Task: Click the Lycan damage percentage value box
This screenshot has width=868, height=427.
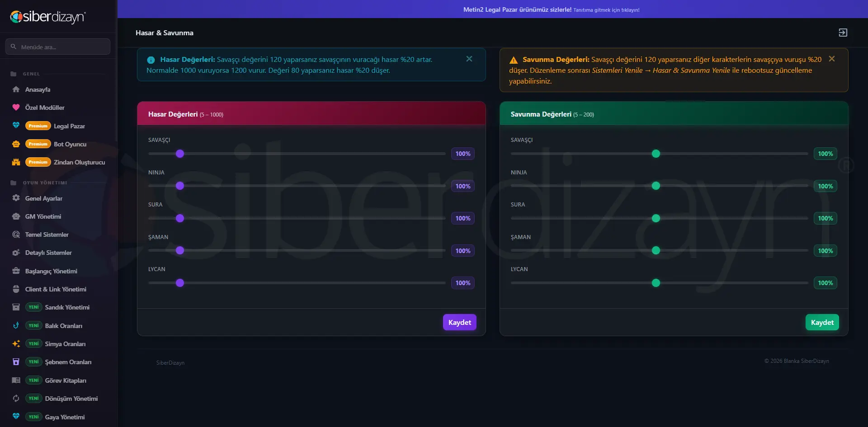Action: [463, 283]
